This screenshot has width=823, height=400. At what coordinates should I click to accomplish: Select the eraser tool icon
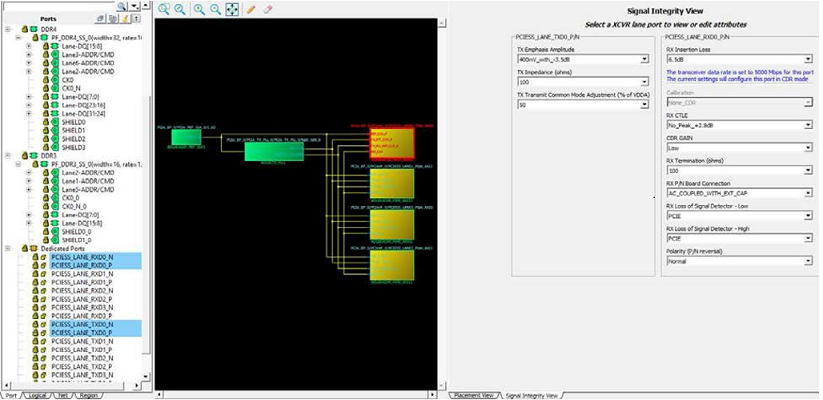[268, 9]
